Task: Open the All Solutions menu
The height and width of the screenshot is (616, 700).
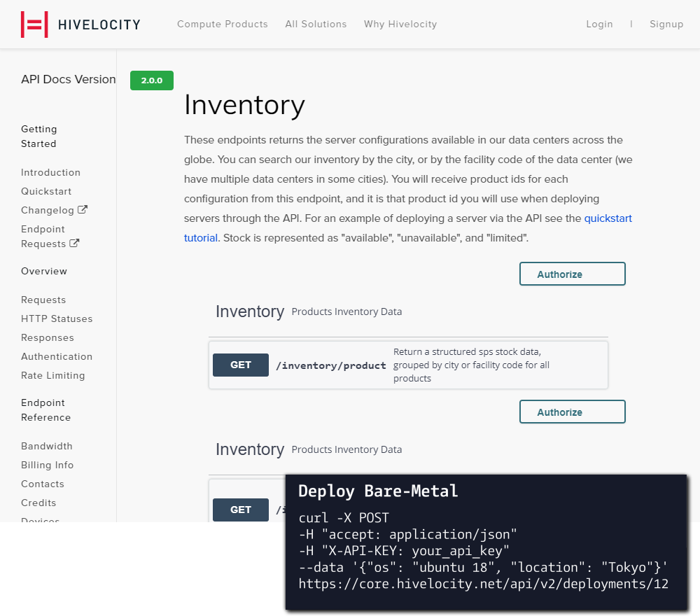Action: pyautogui.click(x=316, y=24)
